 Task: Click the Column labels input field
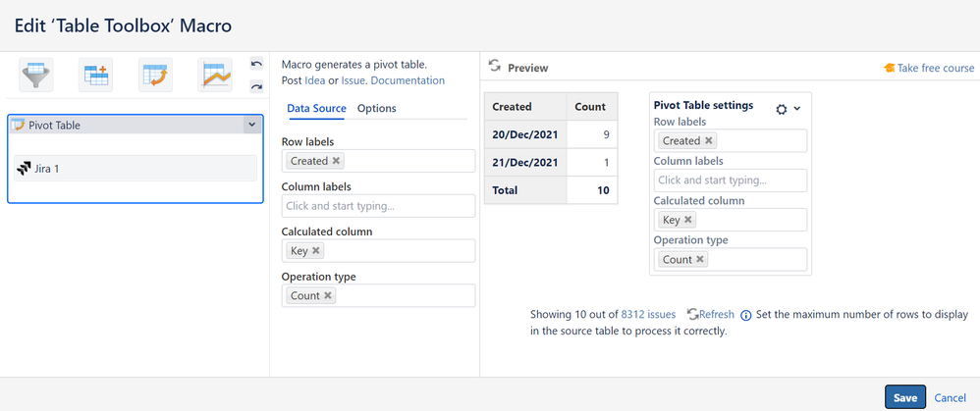tap(378, 206)
